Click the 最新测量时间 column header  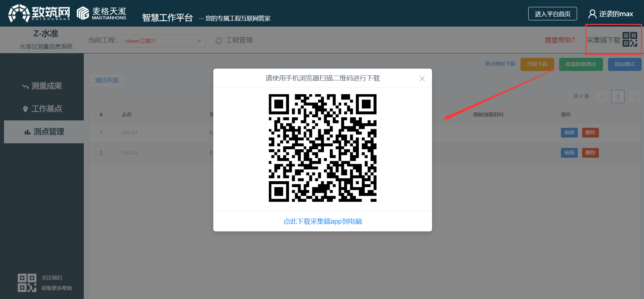coord(488,115)
